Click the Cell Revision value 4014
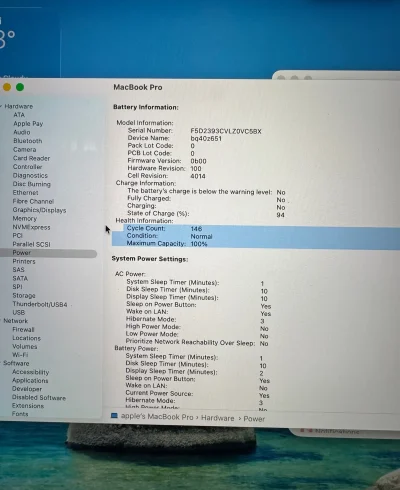 pos(198,176)
